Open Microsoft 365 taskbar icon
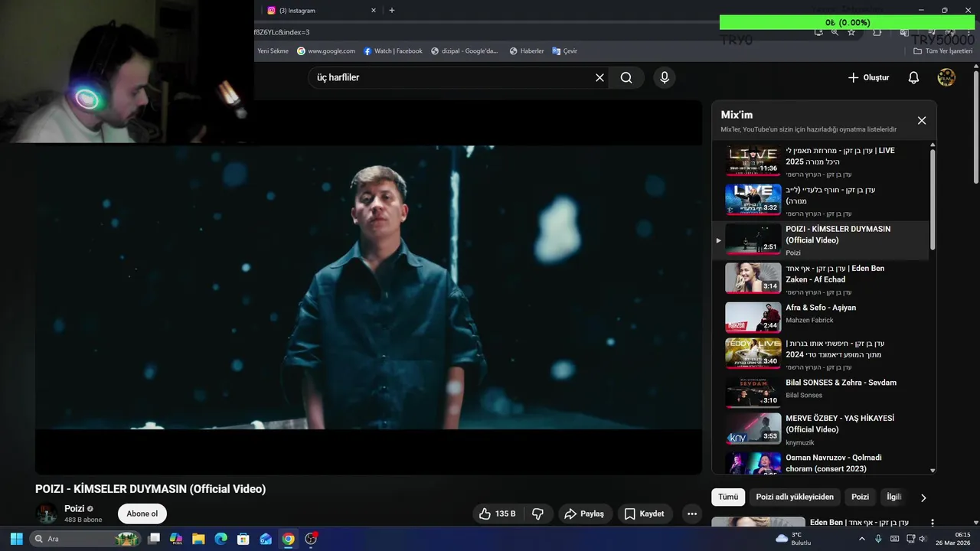 [176, 539]
